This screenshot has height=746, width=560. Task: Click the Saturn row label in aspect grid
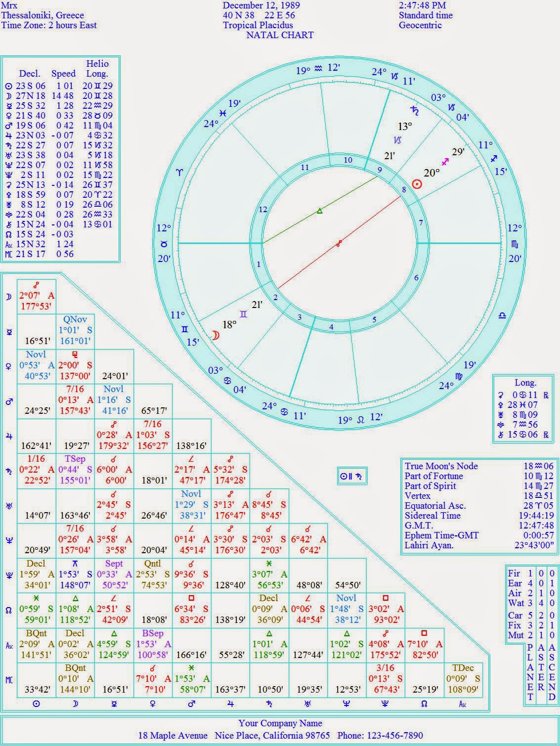pos(8,471)
